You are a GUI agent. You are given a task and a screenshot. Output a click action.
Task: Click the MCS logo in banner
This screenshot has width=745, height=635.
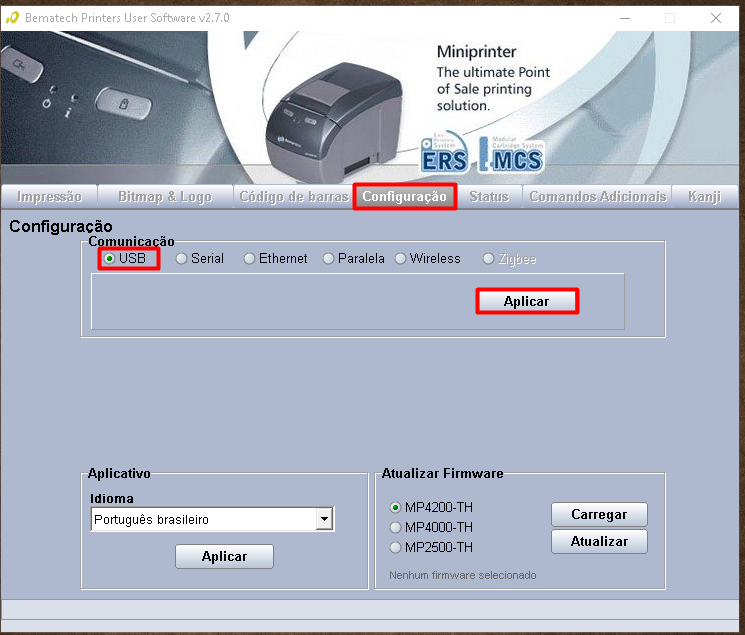(511, 154)
